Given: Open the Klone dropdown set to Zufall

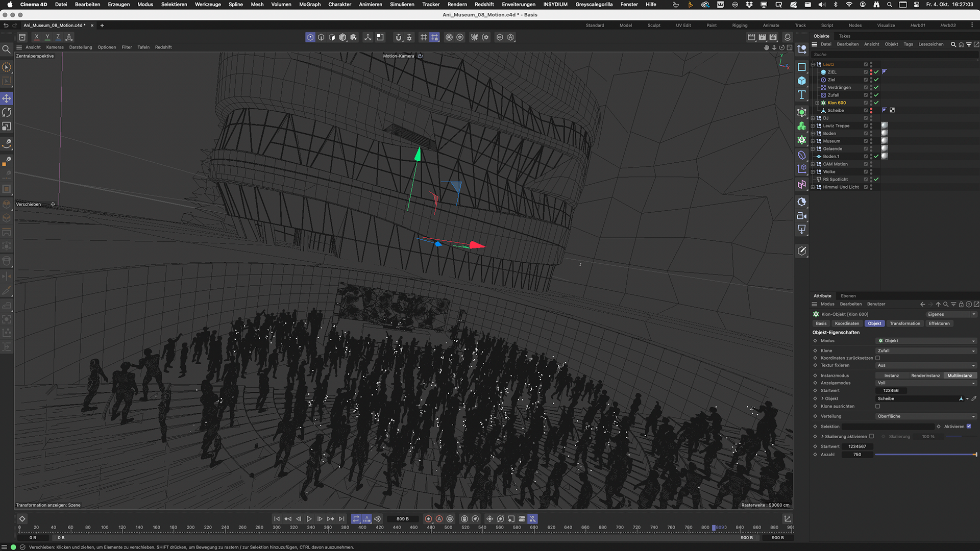Looking at the screenshot, I should (x=925, y=351).
